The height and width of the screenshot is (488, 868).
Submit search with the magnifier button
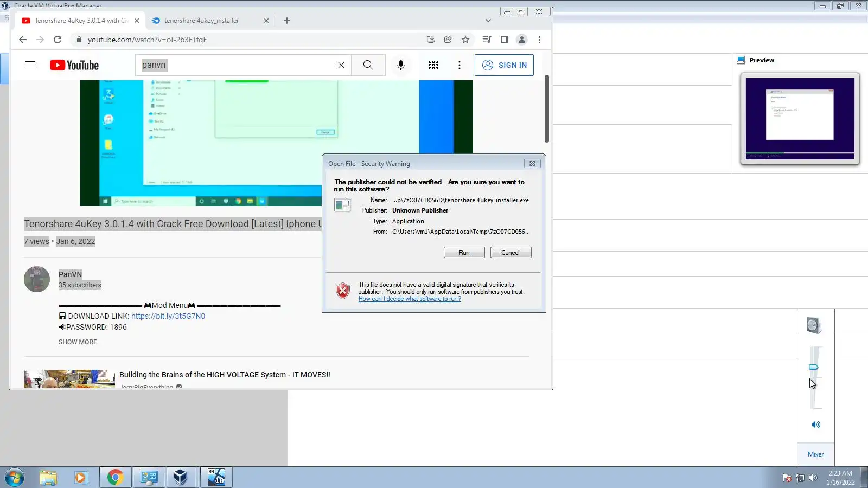pyautogui.click(x=368, y=65)
